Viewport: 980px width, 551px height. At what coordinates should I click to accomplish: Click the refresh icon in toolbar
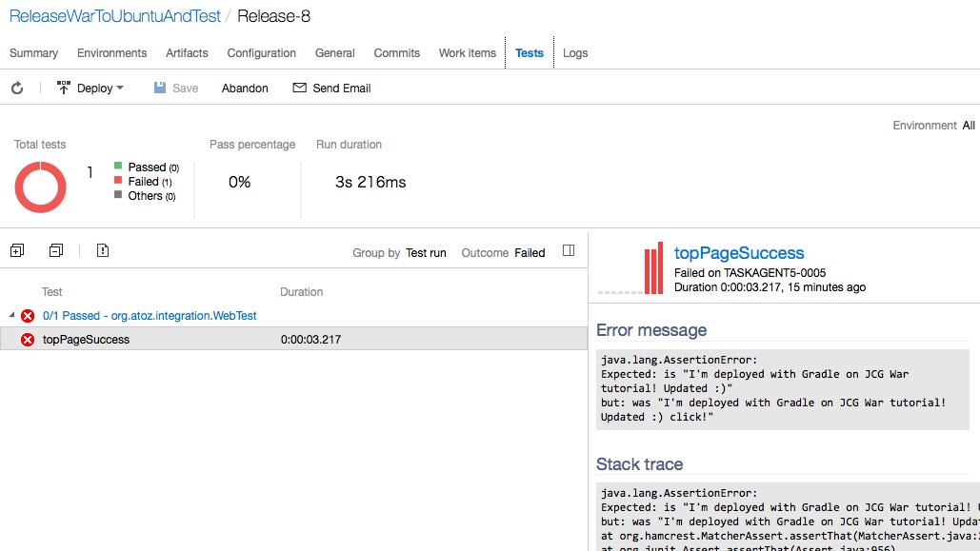pyautogui.click(x=17, y=89)
